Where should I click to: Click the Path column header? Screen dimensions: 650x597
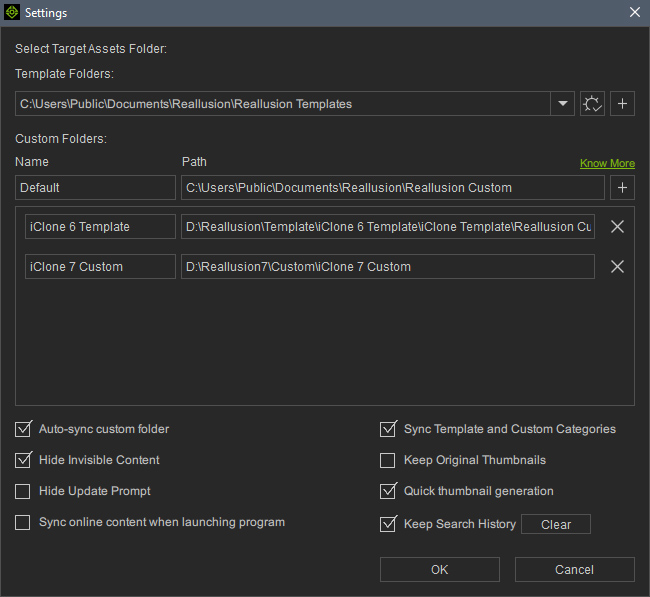(x=194, y=162)
